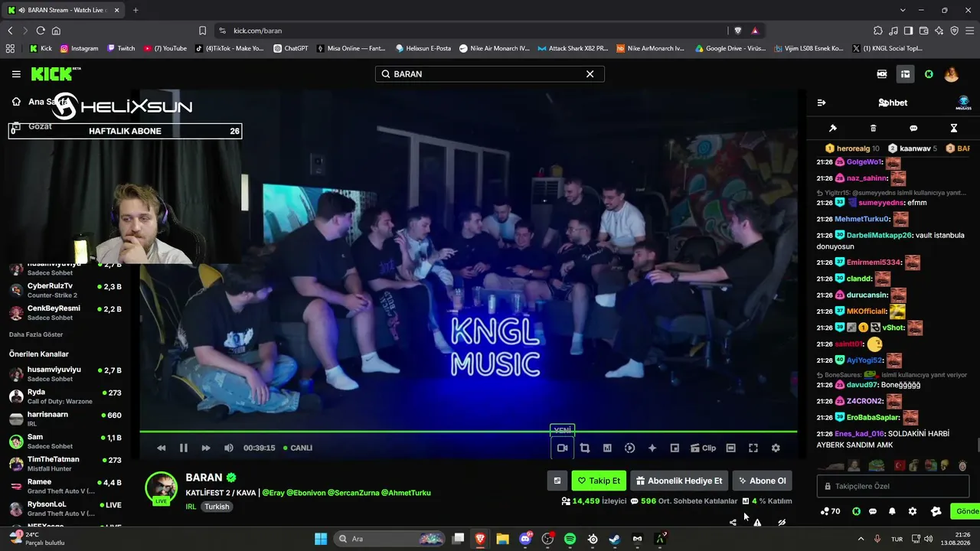Image resolution: width=980 pixels, height=551 pixels.
Task: Pause the live stream video
Action: click(x=184, y=448)
